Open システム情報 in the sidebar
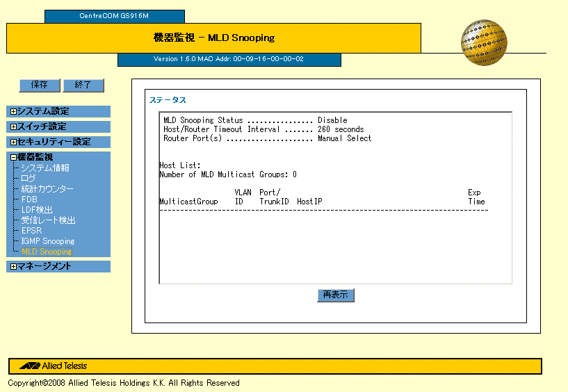This screenshot has width=568, height=392. [45, 168]
